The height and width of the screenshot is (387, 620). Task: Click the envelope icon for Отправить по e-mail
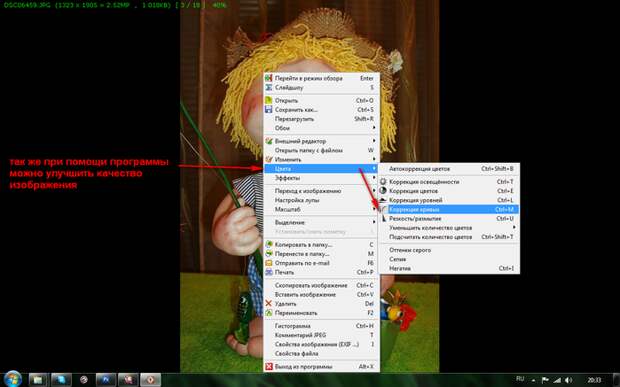(268, 263)
